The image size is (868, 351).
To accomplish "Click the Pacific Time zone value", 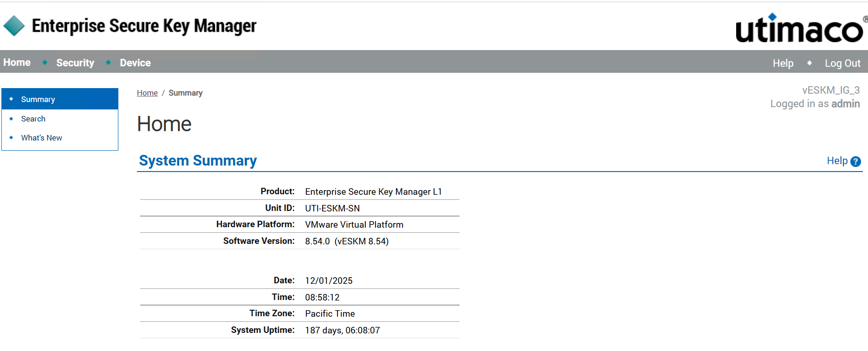I will click(x=330, y=313).
